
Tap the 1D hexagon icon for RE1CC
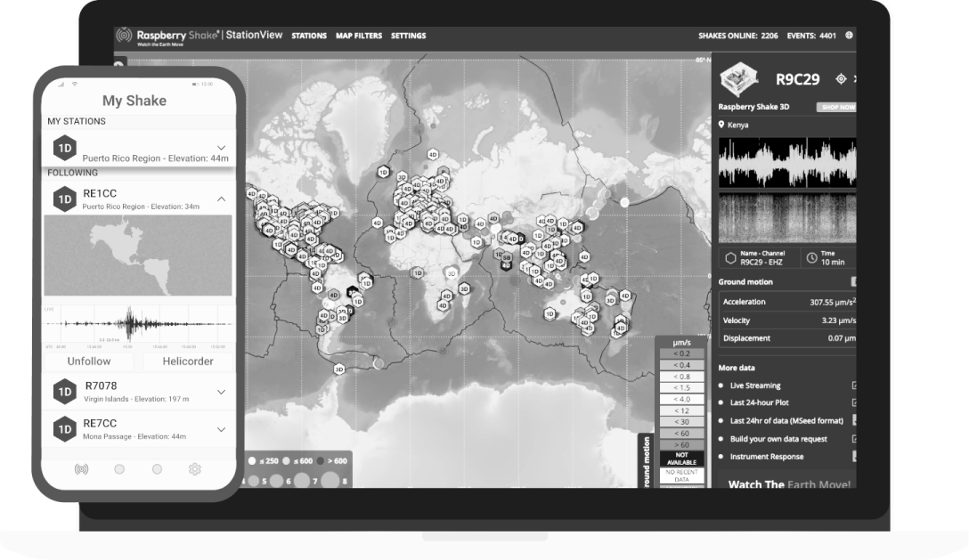coord(65,199)
